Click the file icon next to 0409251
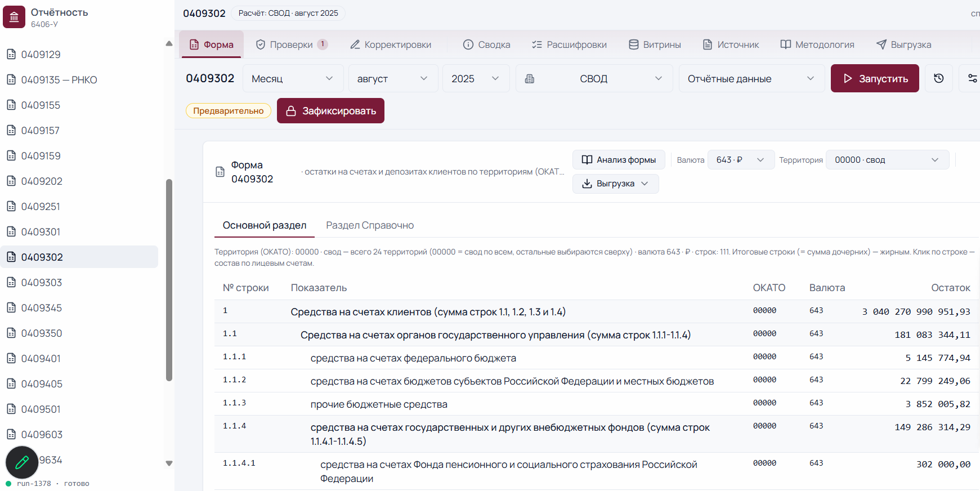Screen dimensions: 980x491 click(x=11, y=206)
